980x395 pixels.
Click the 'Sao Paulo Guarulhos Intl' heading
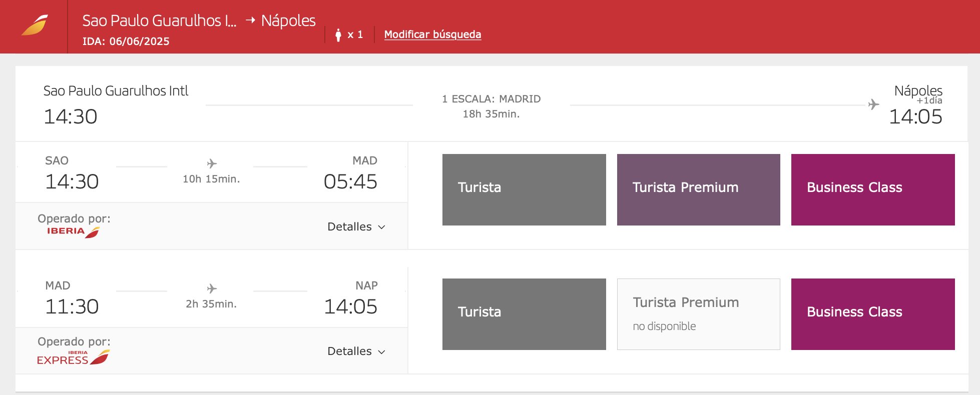point(116,91)
